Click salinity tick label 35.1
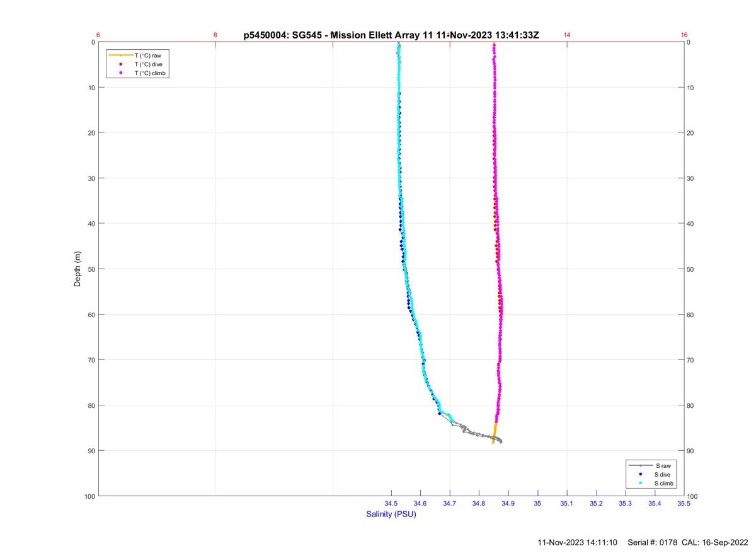 point(567,503)
